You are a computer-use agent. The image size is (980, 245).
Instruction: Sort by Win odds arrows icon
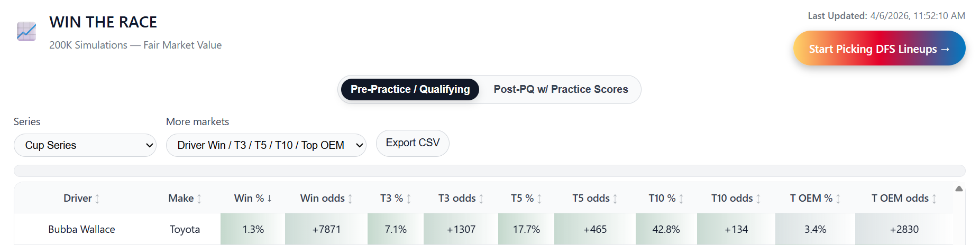tap(350, 199)
